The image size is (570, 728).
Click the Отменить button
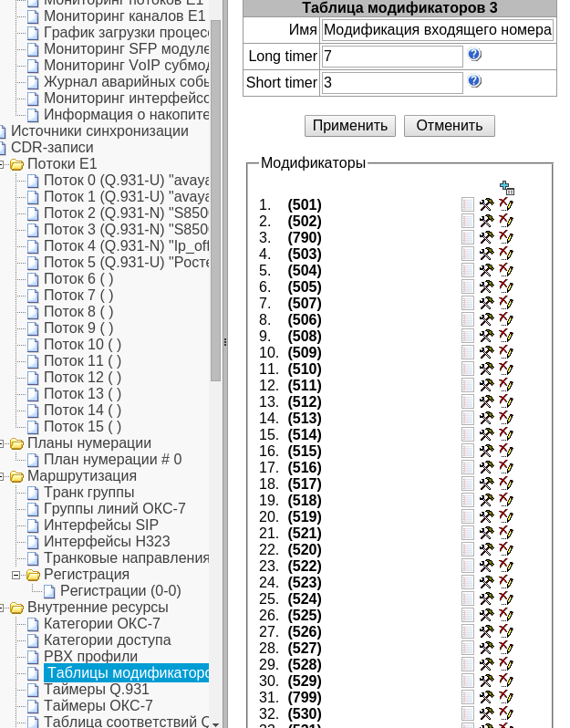pyautogui.click(x=450, y=126)
